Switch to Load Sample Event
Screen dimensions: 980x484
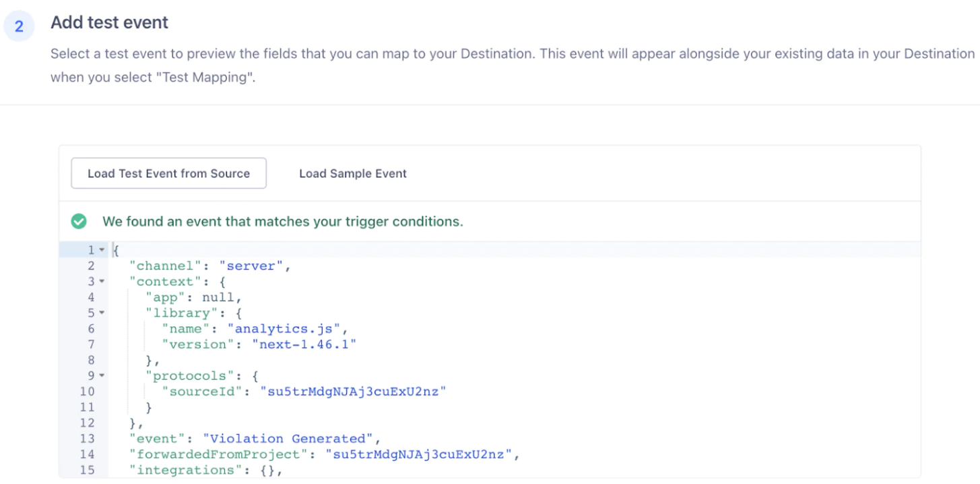352,173
